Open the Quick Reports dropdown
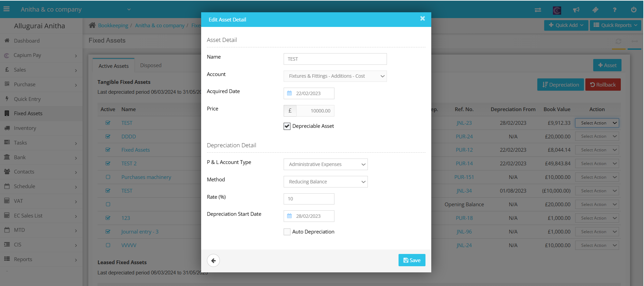644x286 pixels. tap(615, 25)
